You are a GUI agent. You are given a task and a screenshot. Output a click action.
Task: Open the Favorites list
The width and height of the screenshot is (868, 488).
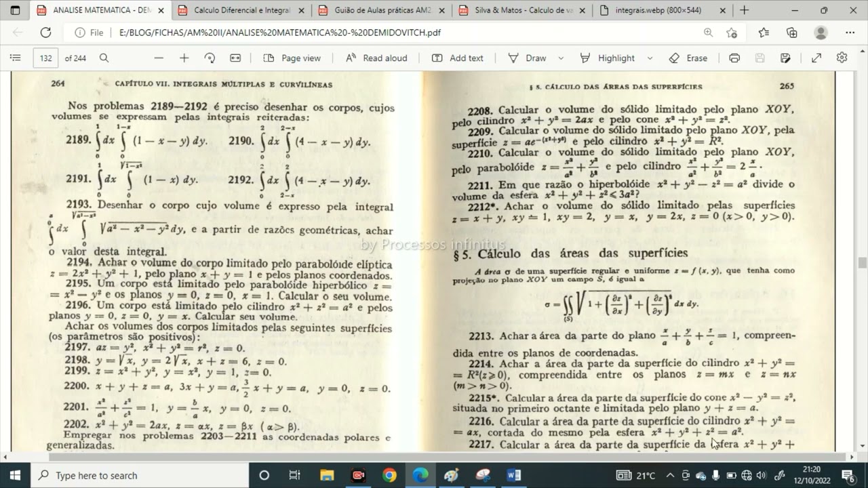click(x=764, y=33)
